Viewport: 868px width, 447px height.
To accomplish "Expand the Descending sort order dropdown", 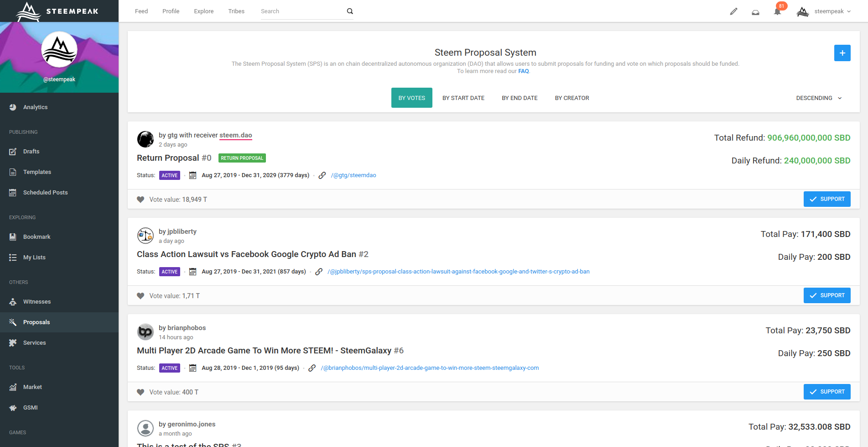I will point(819,98).
